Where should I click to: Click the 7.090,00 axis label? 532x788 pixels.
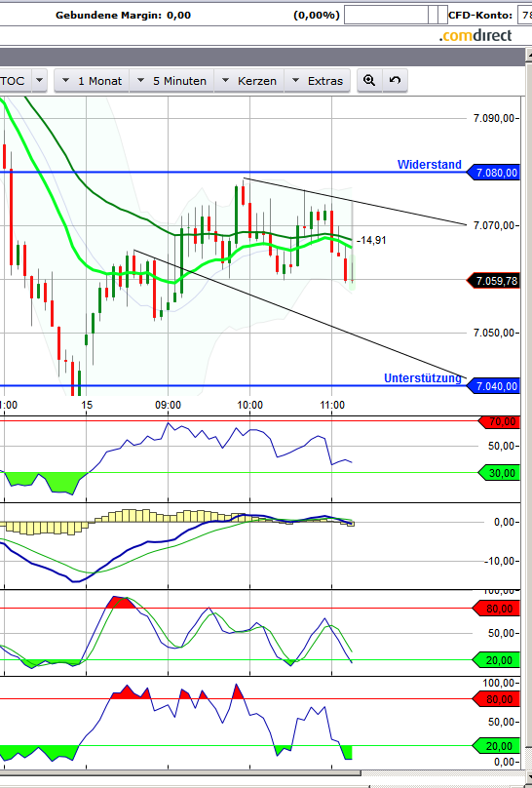494,119
